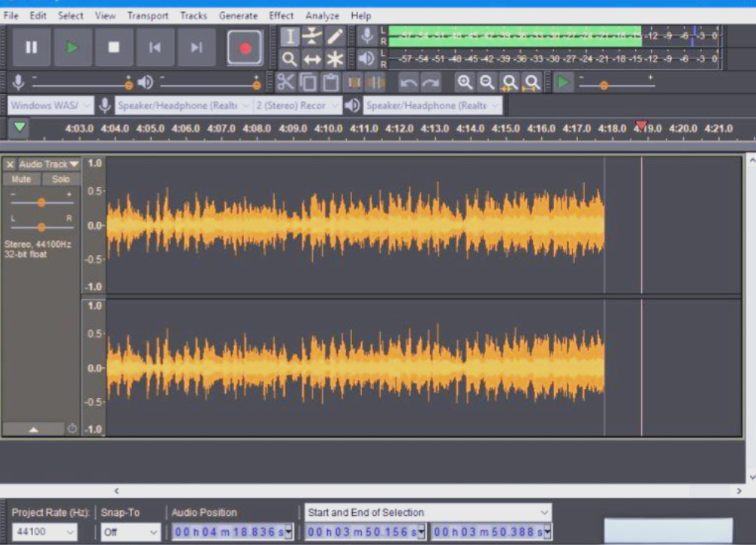The image size is (756, 545).
Task: Select the Multi-Tool asterisk icon
Action: point(335,59)
